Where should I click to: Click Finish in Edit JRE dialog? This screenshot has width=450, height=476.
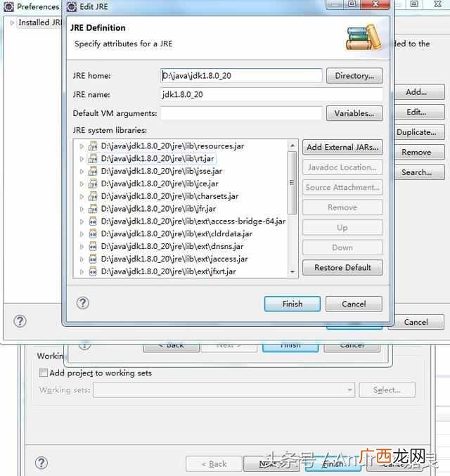[292, 304]
